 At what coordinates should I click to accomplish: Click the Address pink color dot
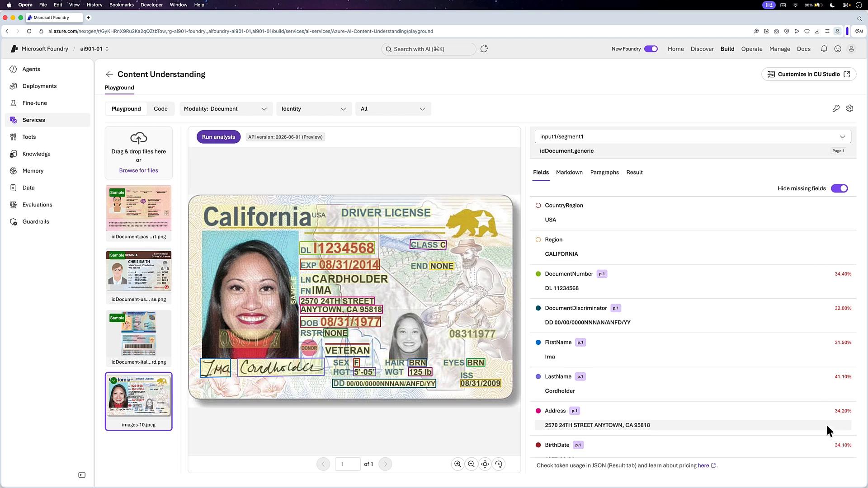[x=538, y=411]
